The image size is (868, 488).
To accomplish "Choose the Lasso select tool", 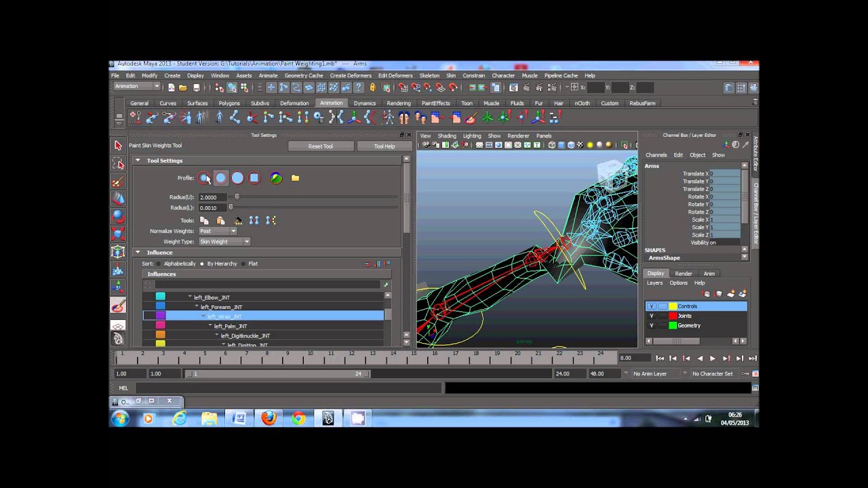I will (118, 163).
